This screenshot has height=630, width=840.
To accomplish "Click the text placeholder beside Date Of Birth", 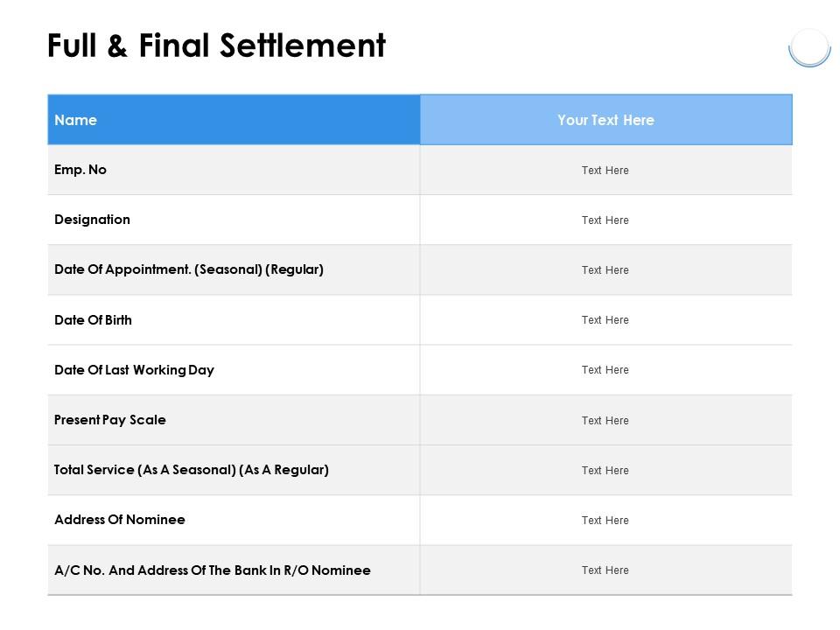I will coord(605,320).
